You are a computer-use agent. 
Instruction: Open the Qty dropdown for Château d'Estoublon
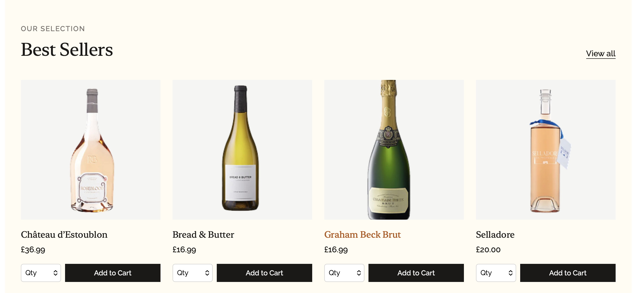tap(41, 273)
